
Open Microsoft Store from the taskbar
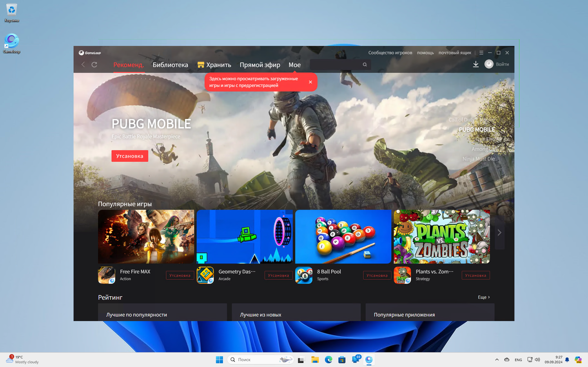click(x=342, y=360)
